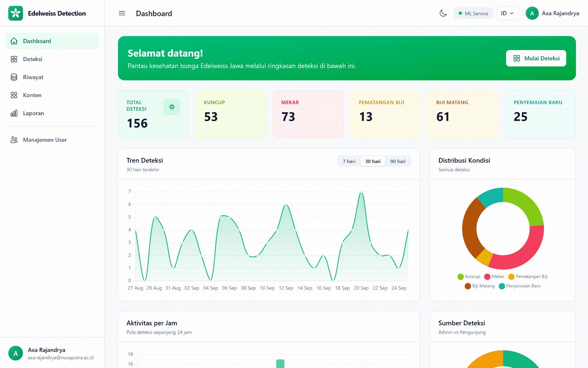This screenshot has width=588, height=368.
Task: Toggle Pematangan Biji legend entry
Action: click(x=528, y=276)
